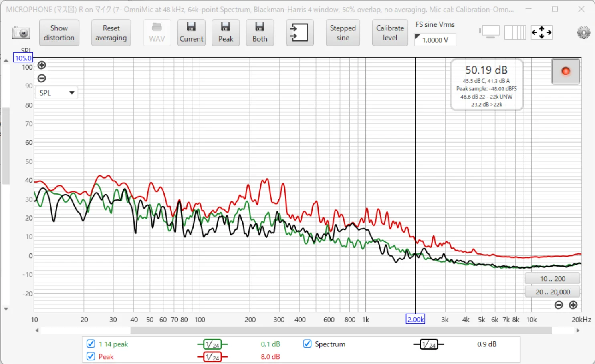The width and height of the screenshot is (595, 364).
Task: Disable the Spectrum trace checkbox
Action: pyautogui.click(x=307, y=344)
